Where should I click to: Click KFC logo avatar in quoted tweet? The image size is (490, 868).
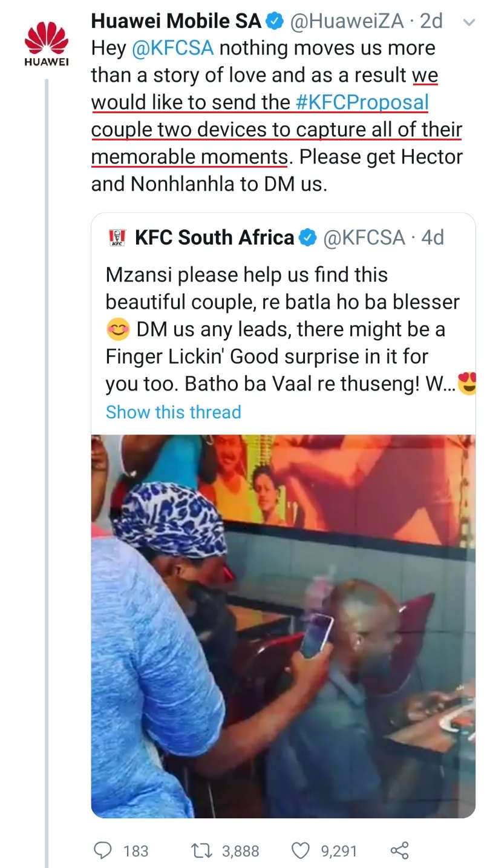(116, 237)
